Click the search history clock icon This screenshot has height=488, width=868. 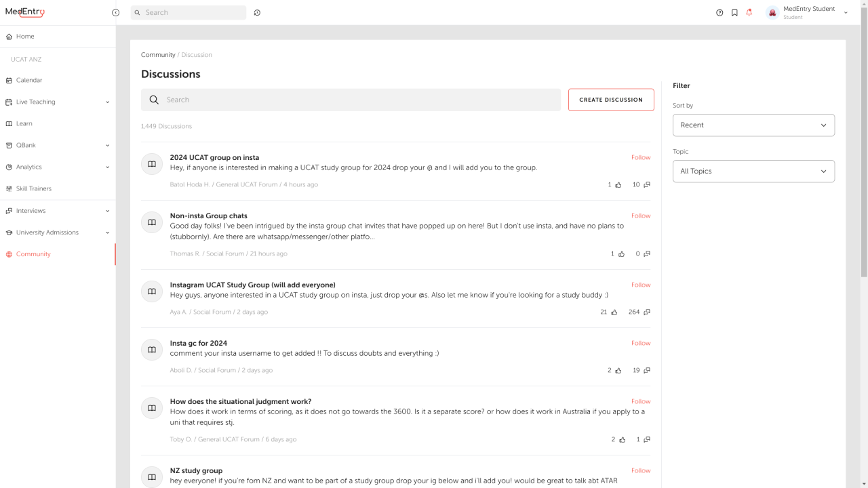tap(257, 13)
